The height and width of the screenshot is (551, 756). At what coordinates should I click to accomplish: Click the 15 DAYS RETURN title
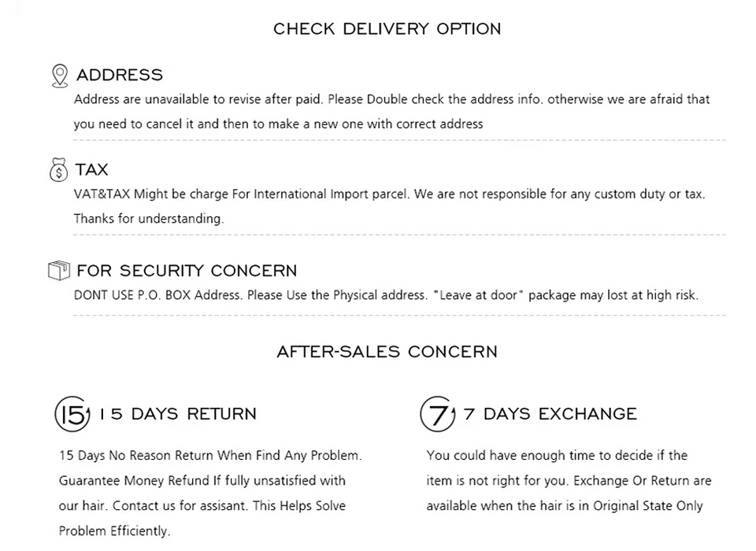[x=178, y=414]
